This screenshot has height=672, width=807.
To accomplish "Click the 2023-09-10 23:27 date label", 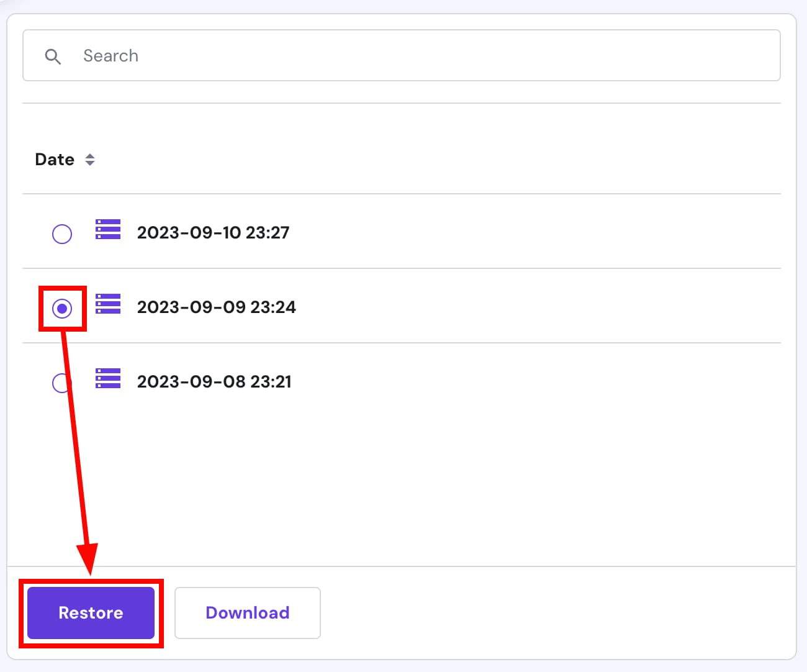I will click(213, 232).
